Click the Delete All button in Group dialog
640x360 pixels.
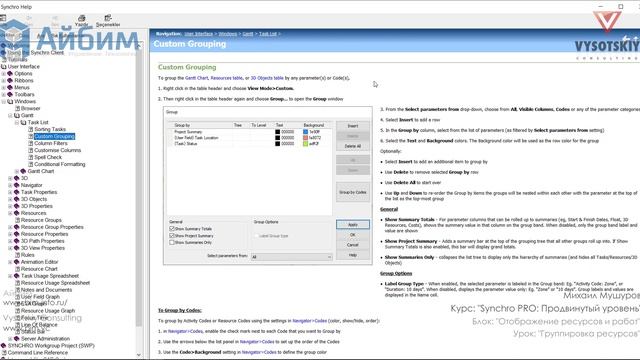point(353,146)
